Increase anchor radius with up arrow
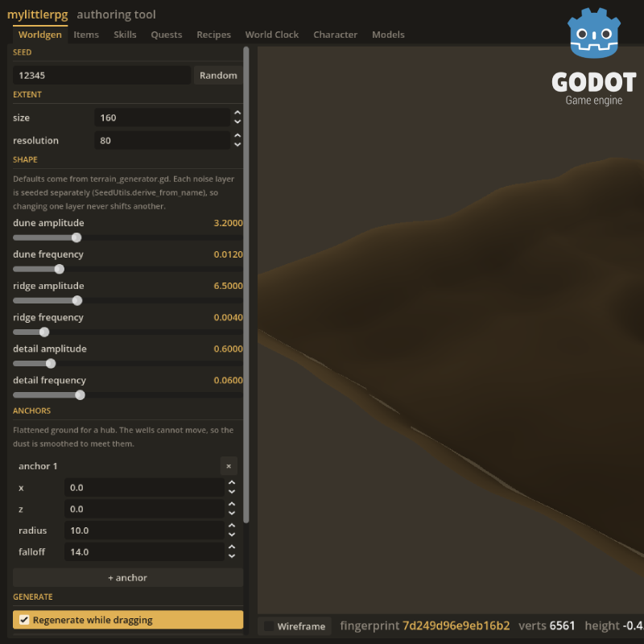This screenshot has width=644, height=644. click(232, 526)
